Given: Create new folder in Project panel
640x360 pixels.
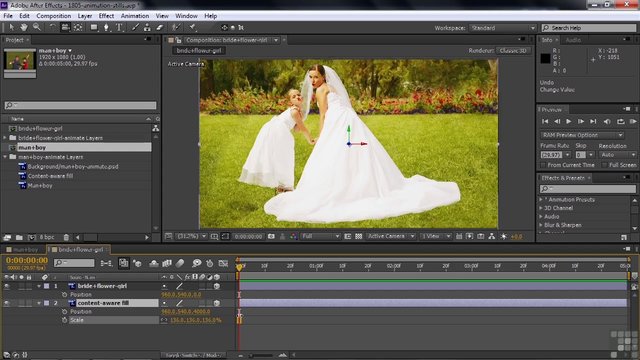Looking at the screenshot, I should (19, 237).
